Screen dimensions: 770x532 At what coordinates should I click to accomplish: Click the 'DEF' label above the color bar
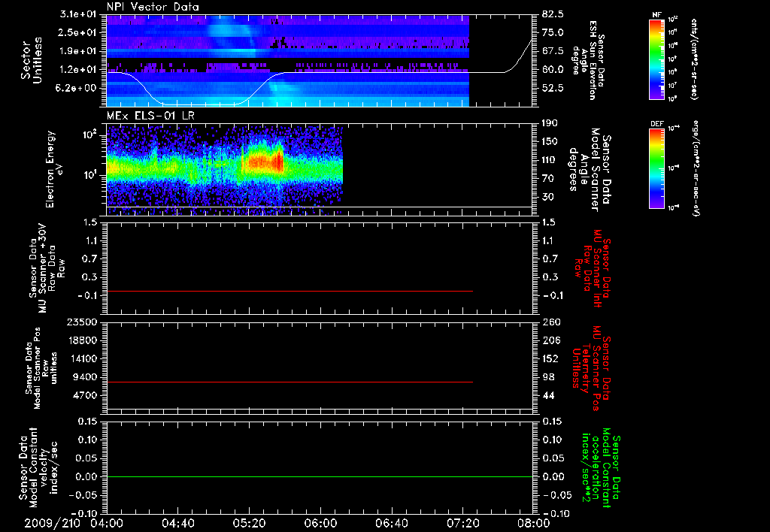(656, 124)
